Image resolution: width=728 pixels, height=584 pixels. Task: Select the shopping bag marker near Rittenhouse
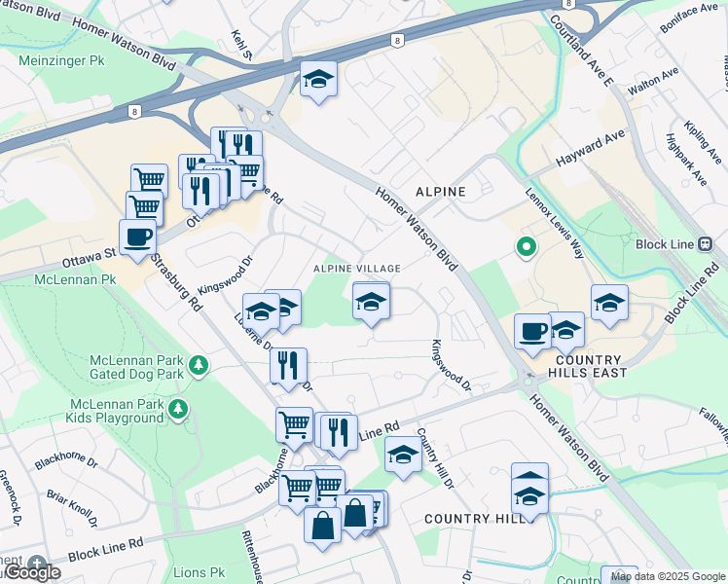(x=323, y=529)
